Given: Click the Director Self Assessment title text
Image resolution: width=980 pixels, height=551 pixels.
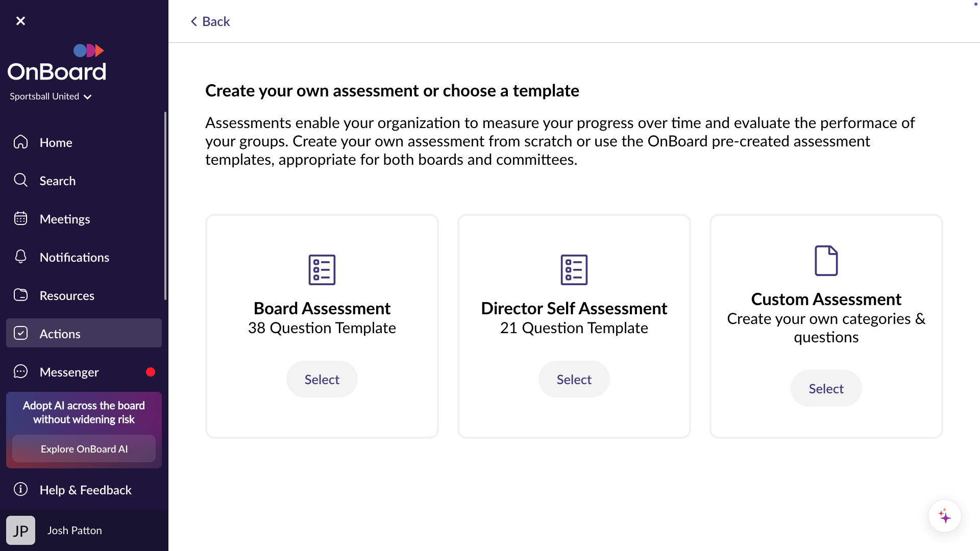Looking at the screenshot, I should coord(574,308).
